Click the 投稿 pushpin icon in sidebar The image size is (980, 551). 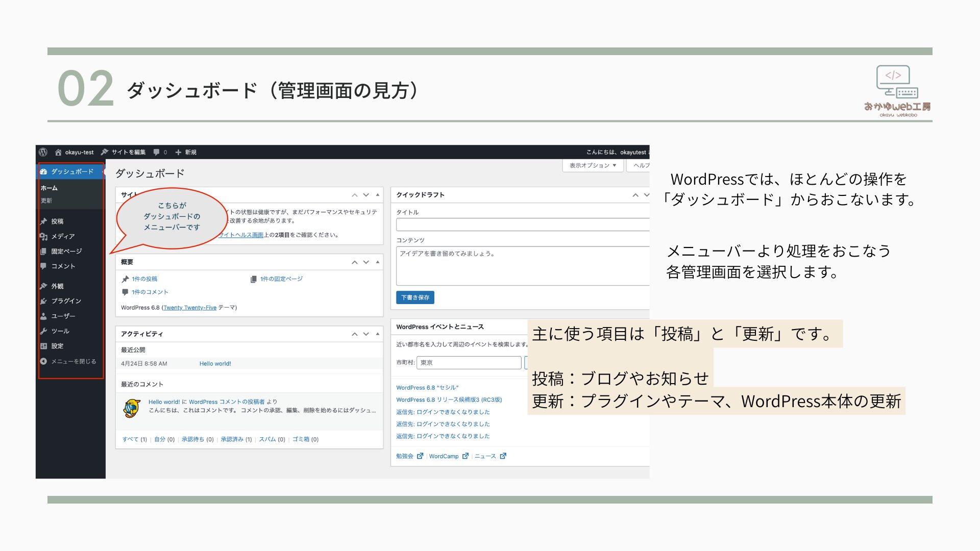[43, 221]
